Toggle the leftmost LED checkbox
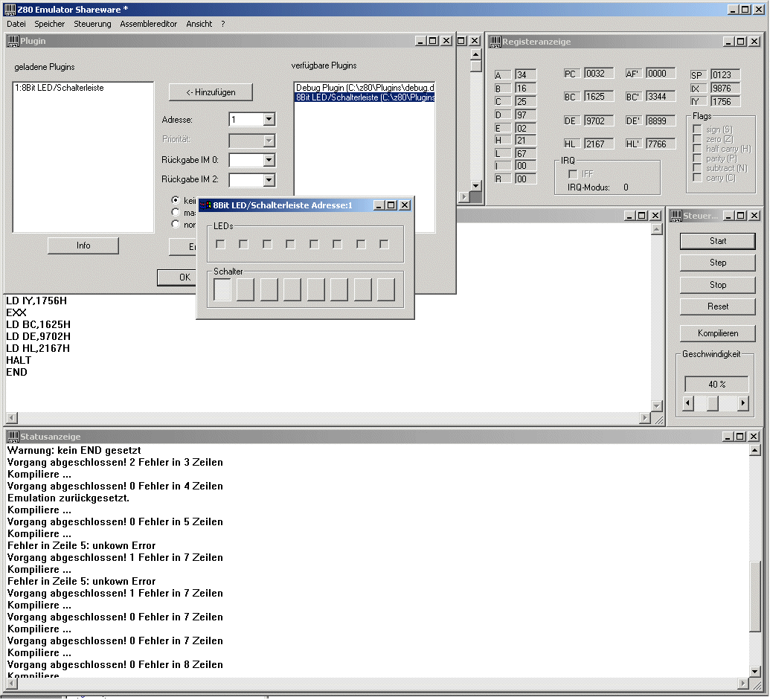The width and height of the screenshot is (770, 700). [220, 245]
